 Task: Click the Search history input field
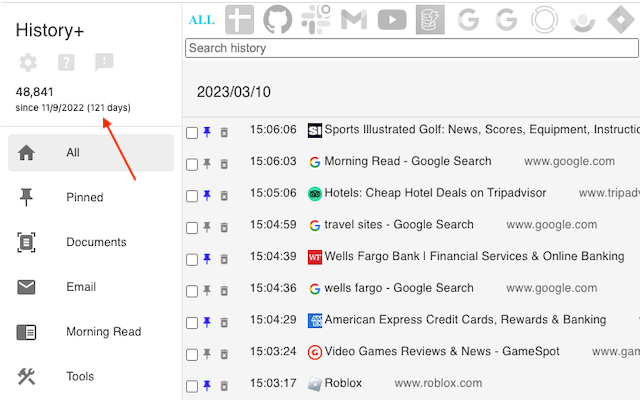tap(412, 48)
